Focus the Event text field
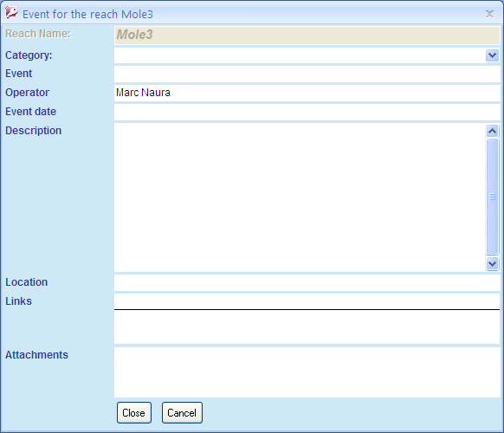The image size is (504, 433). click(x=307, y=74)
